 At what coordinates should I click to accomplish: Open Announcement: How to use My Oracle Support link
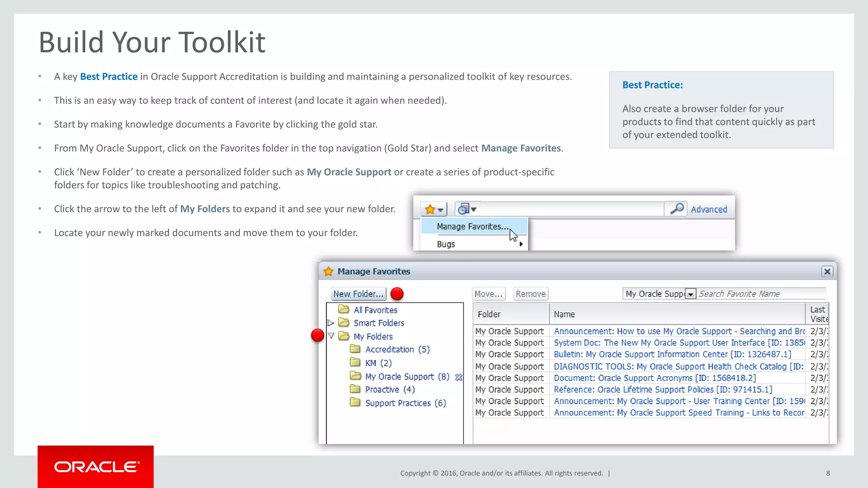point(679,331)
